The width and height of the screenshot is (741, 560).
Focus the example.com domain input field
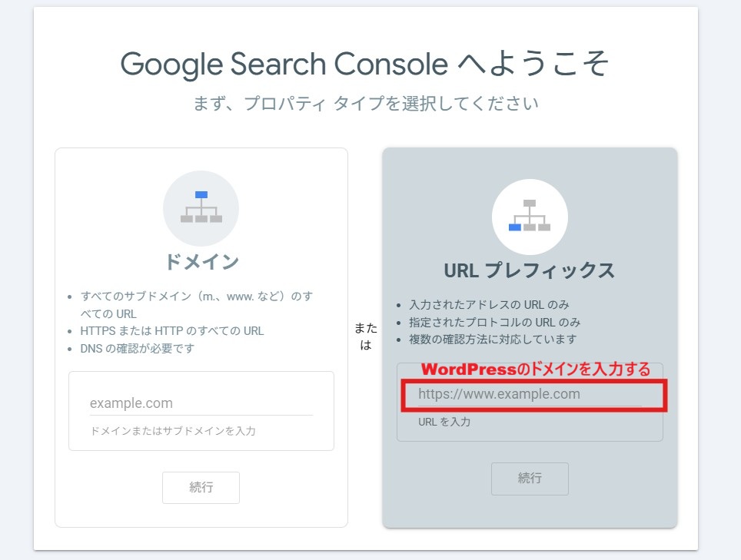click(x=201, y=403)
